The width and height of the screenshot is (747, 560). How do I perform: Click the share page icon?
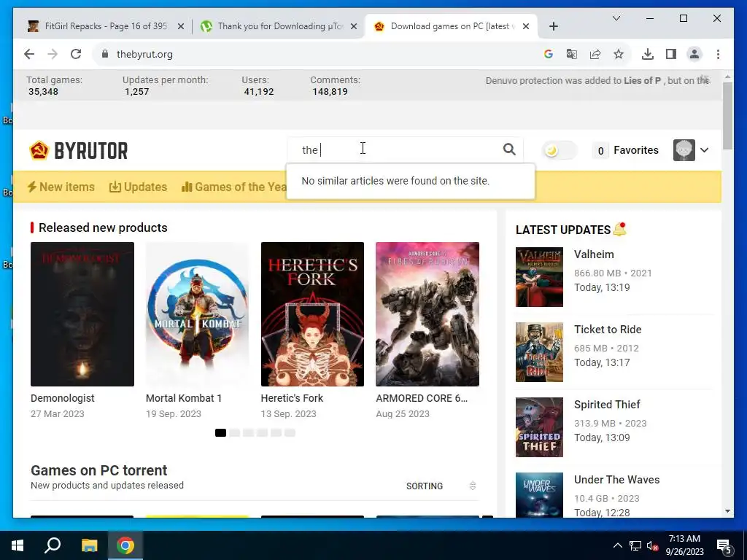595,54
